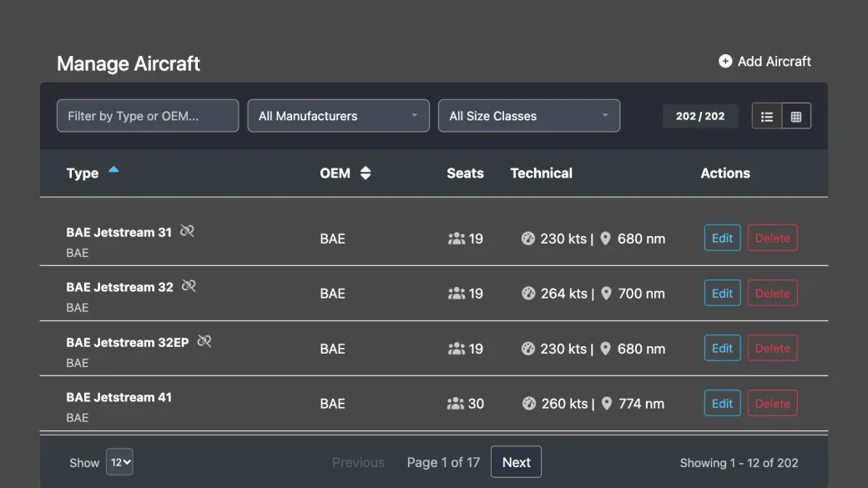
Task: Edit BAE Jetstream 32
Action: tap(723, 294)
